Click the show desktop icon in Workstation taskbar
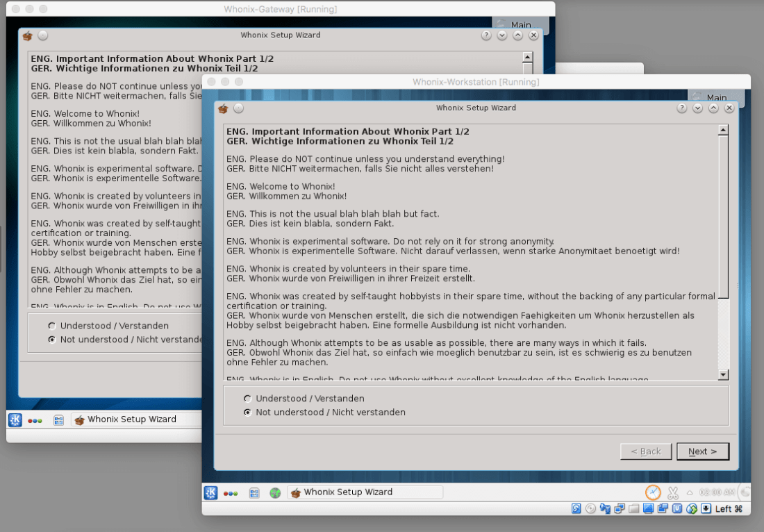This screenshot has width=764, height=532. [254, 493]
